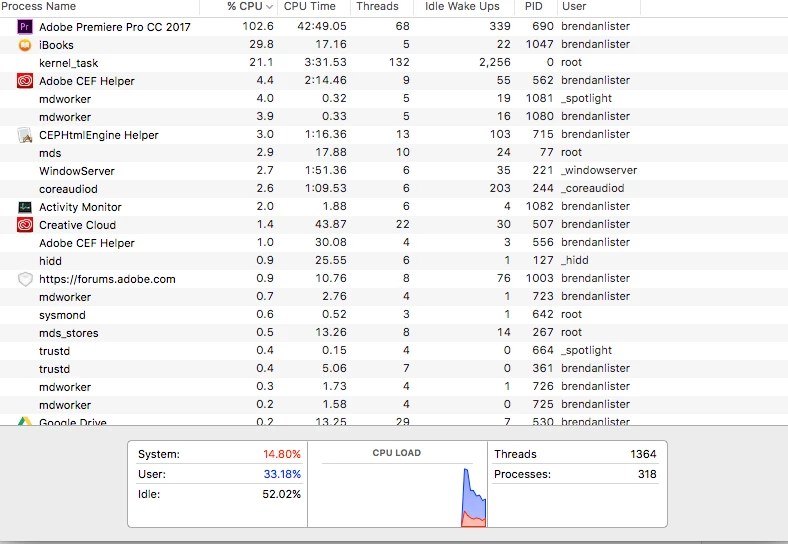This screenshot has width=788, height=544.
Task: Click the iBooks process name
Action: pos(56,45)
